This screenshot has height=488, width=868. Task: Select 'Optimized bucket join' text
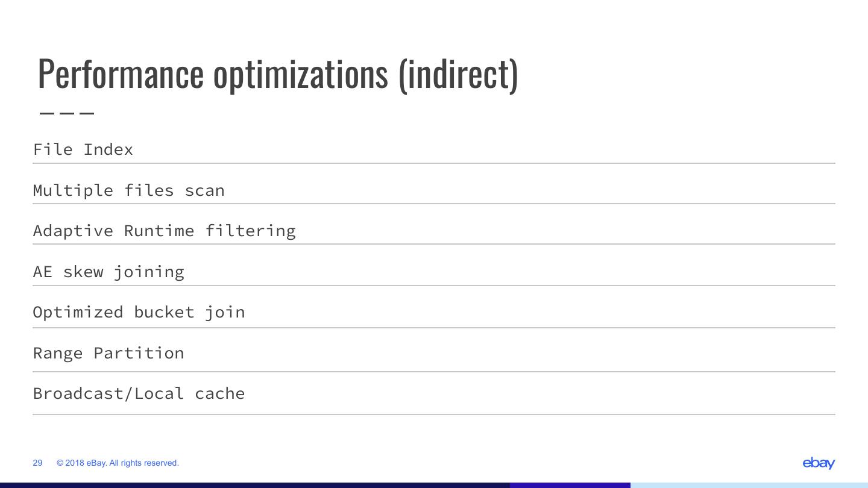[x=139, y=312]
